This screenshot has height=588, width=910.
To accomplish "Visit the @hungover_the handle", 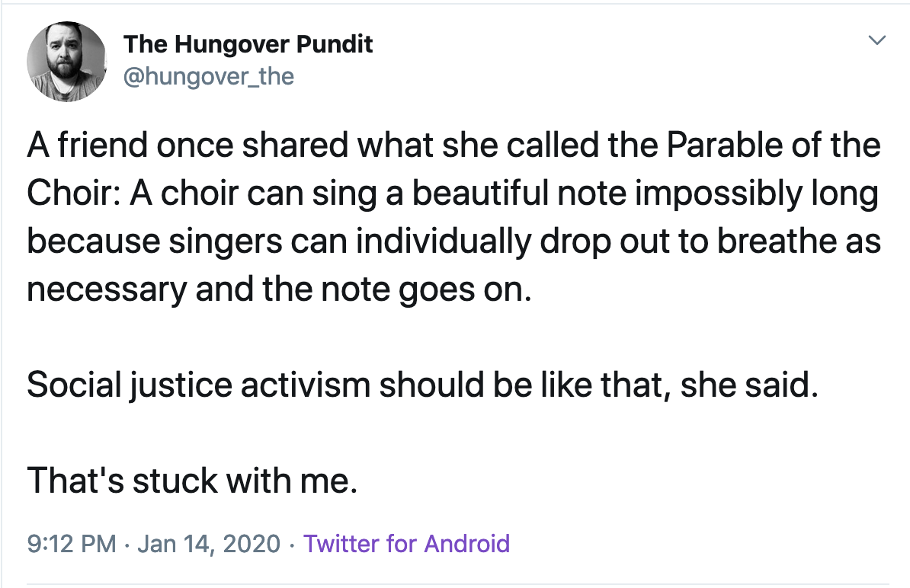I will 208,76.
